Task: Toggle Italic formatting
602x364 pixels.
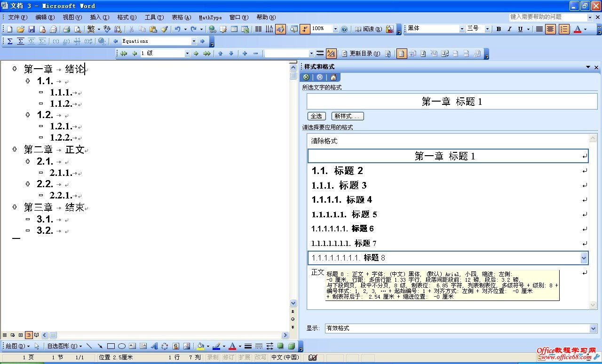Action: click(x=509, y=29)
